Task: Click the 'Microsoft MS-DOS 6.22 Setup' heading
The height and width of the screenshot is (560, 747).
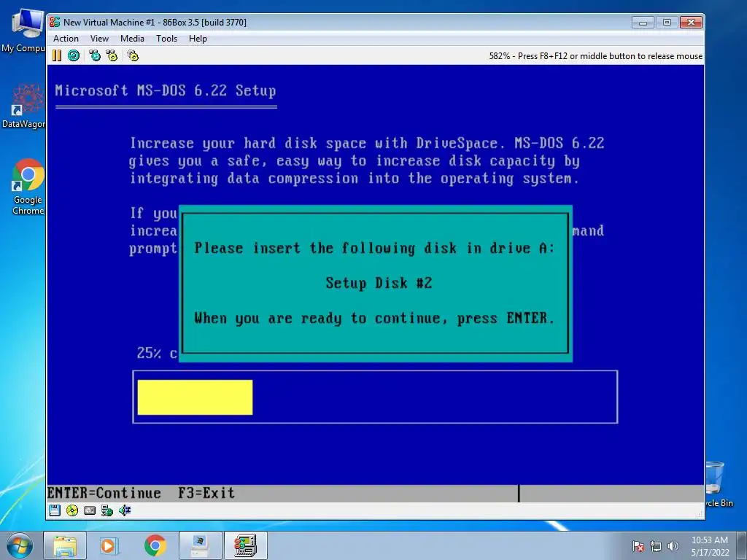Action: (166, 90)
